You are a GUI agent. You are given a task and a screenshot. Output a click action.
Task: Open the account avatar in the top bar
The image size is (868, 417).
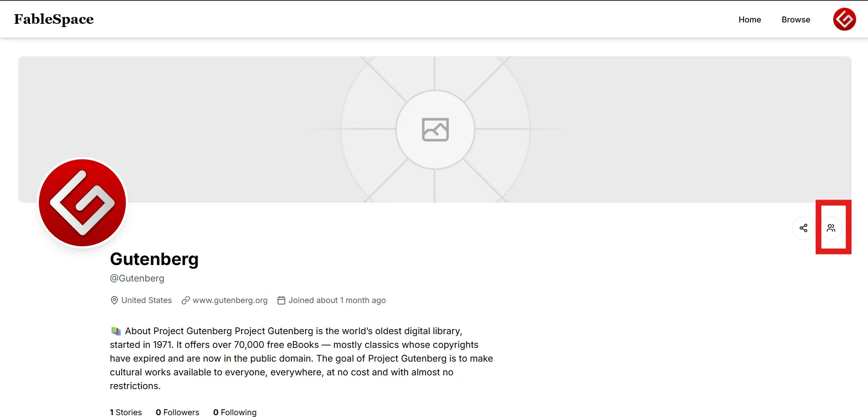click(844, 19)
